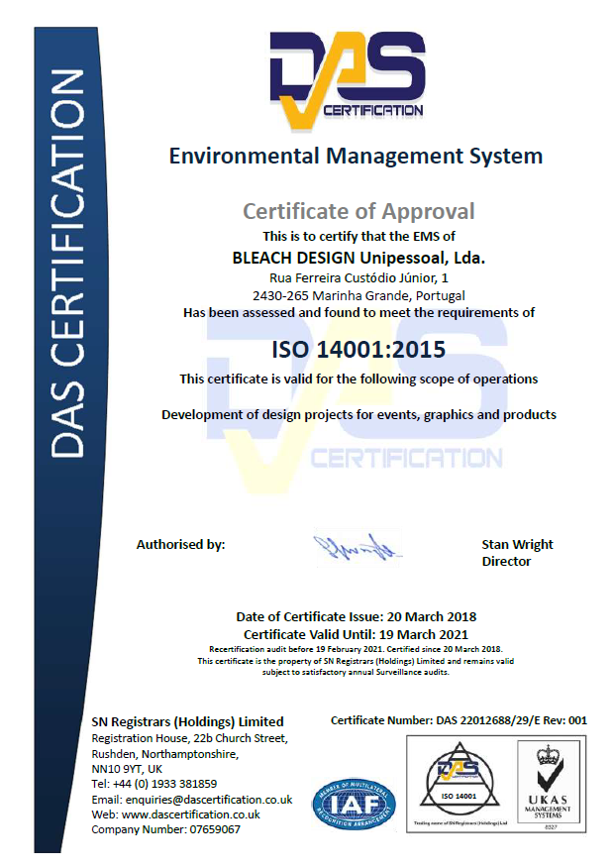Click the DAS Certification logo at top
The height and width of the screenshot is (868, 614).
[x=347, y=79]
